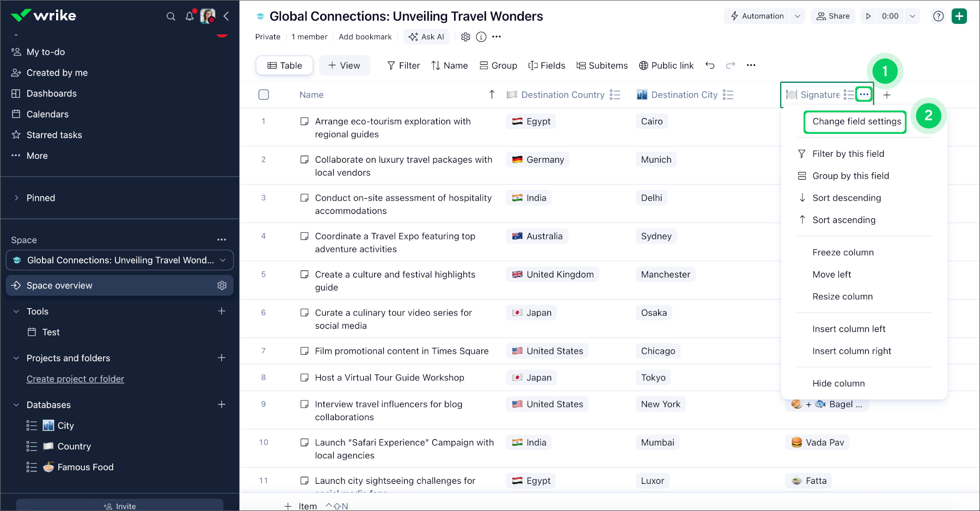Click the Share button
This screenshot has width=980, height=511.
point(833,16)
